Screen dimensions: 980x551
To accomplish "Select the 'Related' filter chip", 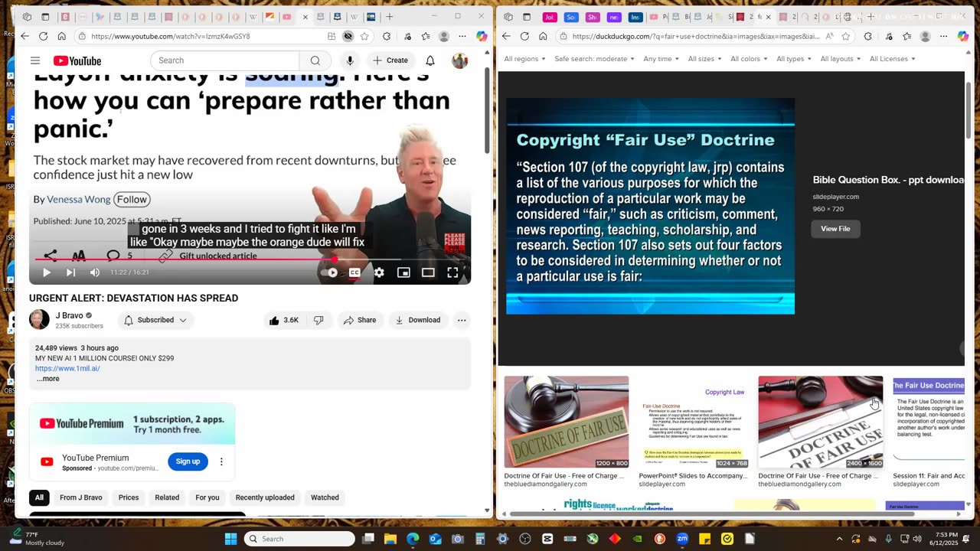I will 167,497.
